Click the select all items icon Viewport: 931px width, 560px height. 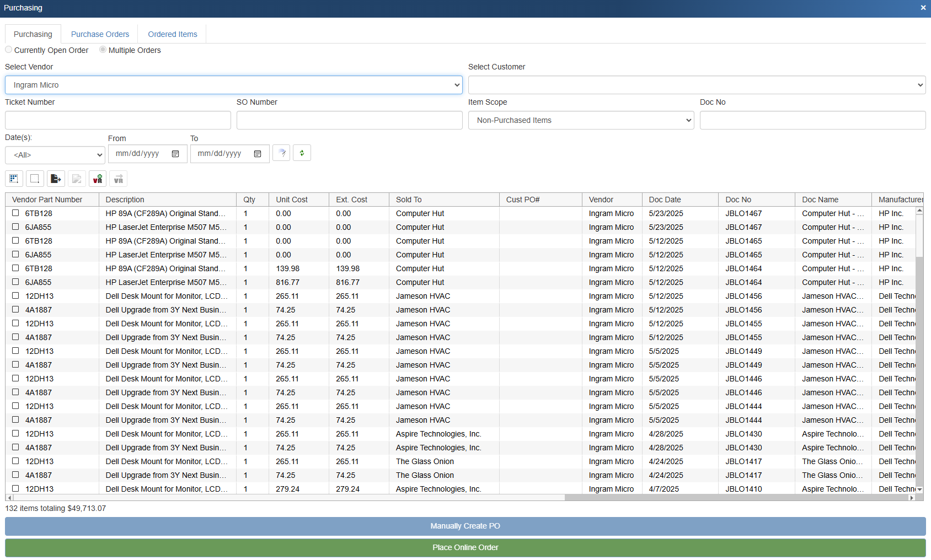pyautogui.click(x=14, y=179)
